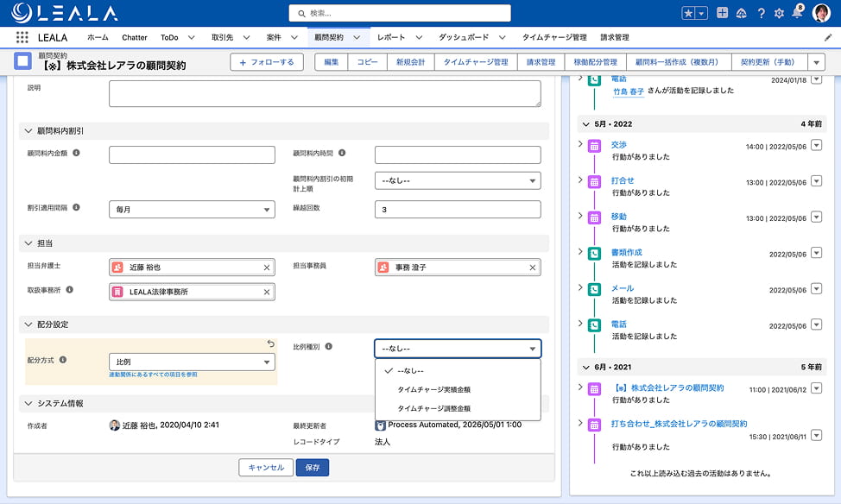Image resolution: width=841 pixels, height=504 pixels.
Task: Click the info icon next to 顧問料内時間
Action: tap(342, 153)
